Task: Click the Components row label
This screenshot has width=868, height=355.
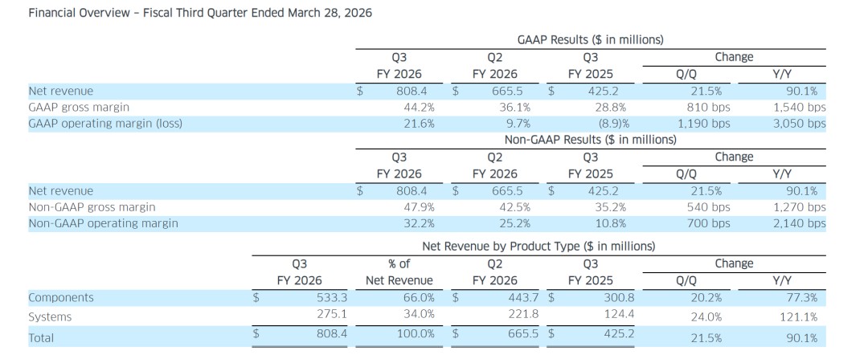Action: pos(61,297)
